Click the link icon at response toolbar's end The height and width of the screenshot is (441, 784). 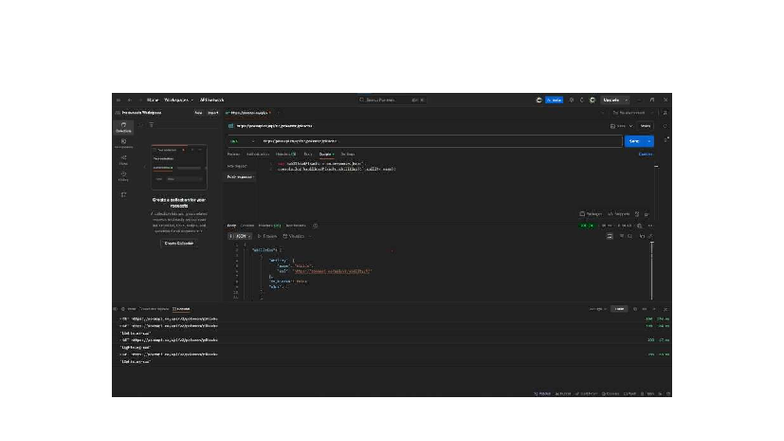pos(650,236)
